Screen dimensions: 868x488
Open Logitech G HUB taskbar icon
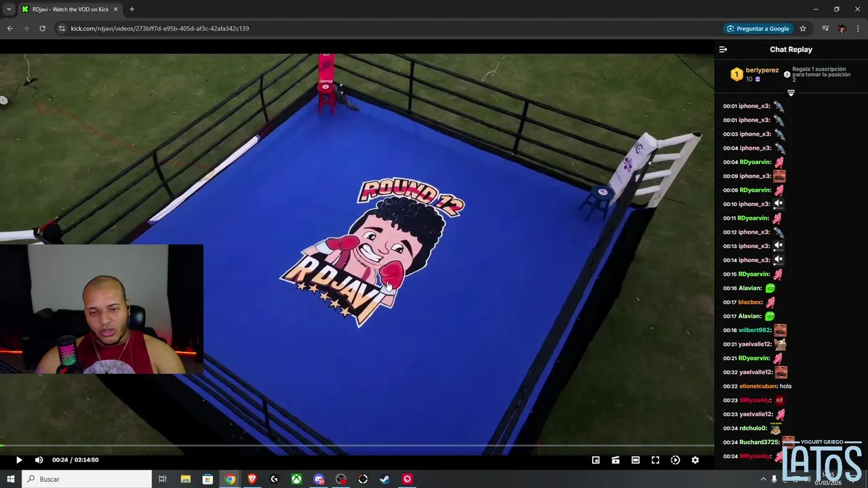pyautogui.click(x=275, y=479)
